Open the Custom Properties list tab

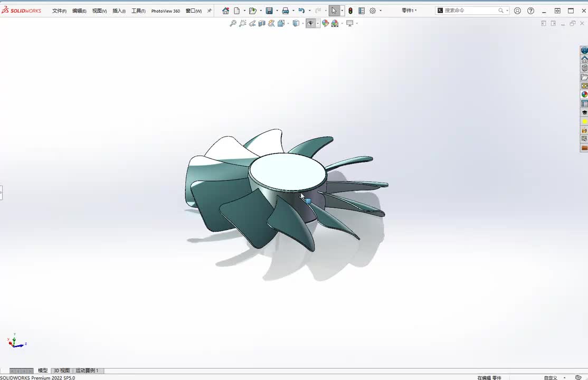pos(584,103)
